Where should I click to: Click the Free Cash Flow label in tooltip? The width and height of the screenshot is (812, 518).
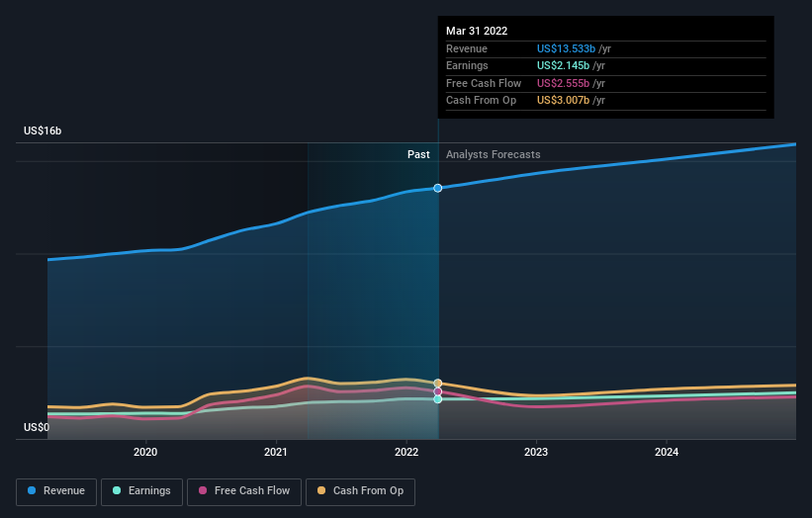pos(484,83)
